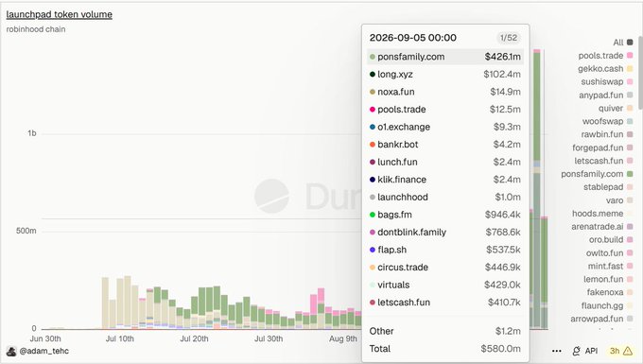Click the noxa.fun tooltip row
Viewport: 643px width, 364px height.
445,92
